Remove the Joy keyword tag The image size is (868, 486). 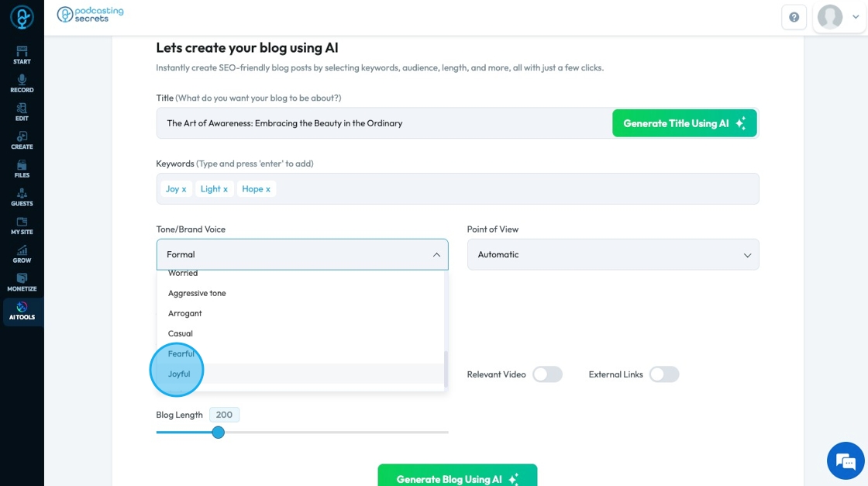184,189
